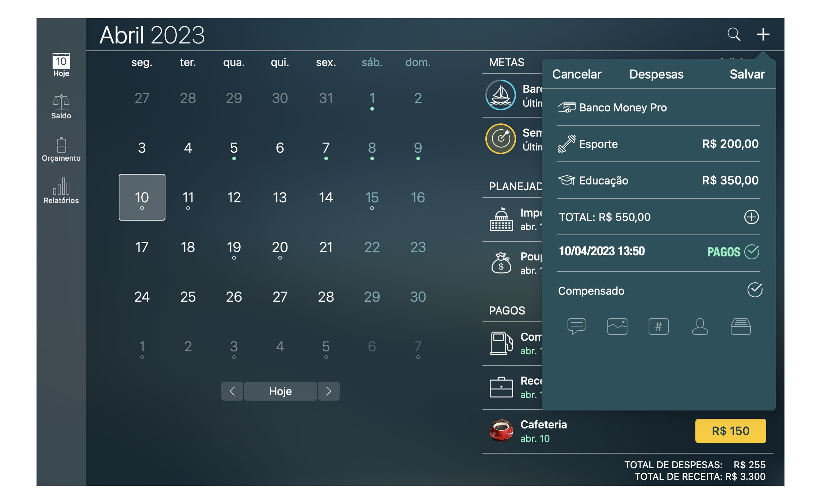821x504 pixels.
Task: Click the Banco Money Pro account icon
Action: click(566, 107)
